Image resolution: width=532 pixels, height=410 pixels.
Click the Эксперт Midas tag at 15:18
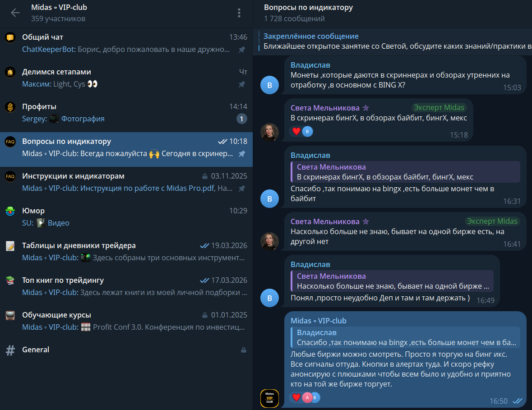[x=439, y=107]
